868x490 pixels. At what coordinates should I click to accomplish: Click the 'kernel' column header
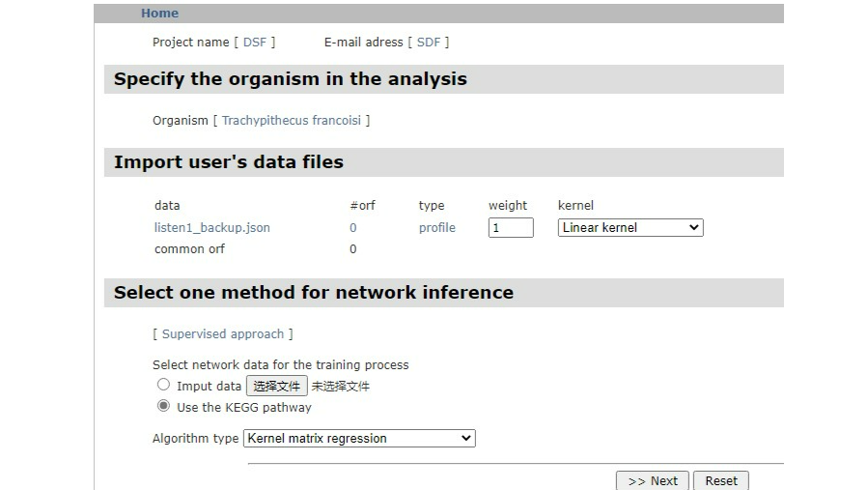pyautogui.click(x=575, y=206)
